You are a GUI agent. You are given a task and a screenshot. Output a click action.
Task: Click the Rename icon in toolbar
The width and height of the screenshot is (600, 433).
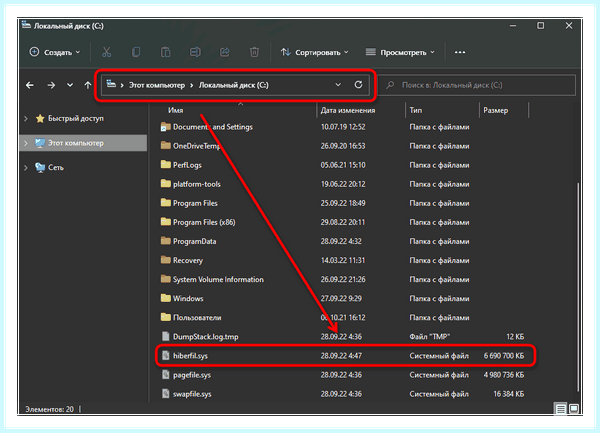195,52
